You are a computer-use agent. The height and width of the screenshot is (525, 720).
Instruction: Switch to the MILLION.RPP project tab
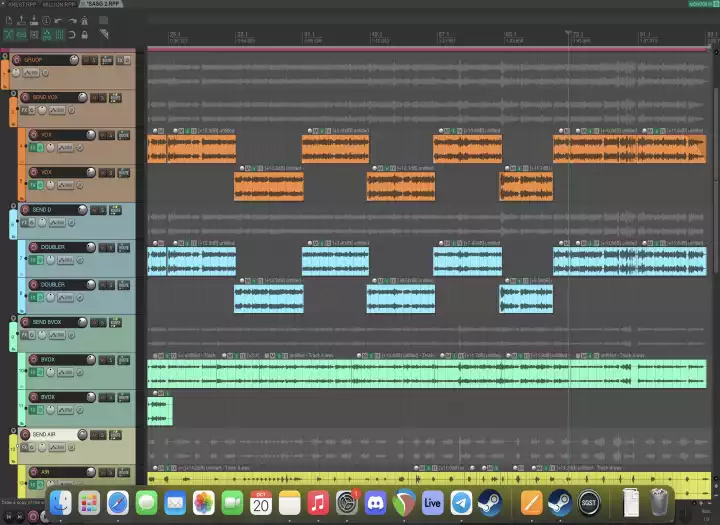58,4
